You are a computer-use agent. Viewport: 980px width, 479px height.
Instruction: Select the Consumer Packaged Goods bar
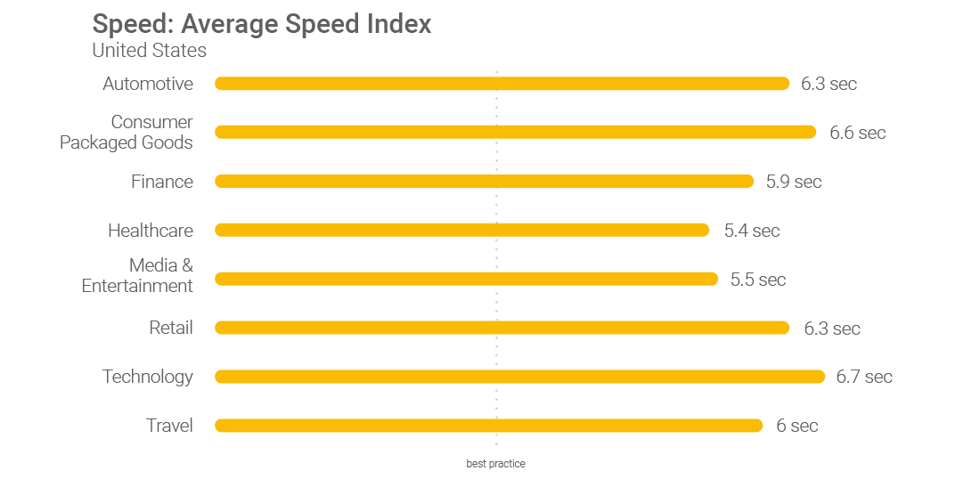tap(515, 132)
